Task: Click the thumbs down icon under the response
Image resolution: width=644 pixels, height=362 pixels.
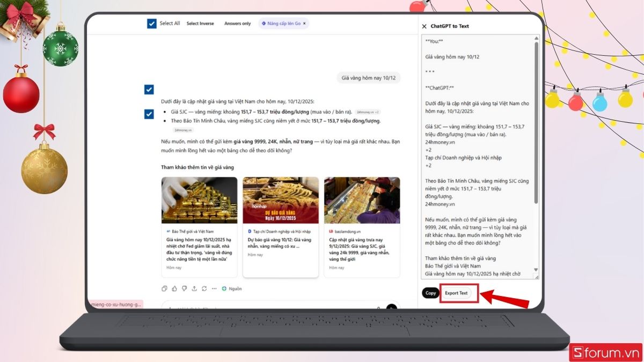Action: point(184,289)
